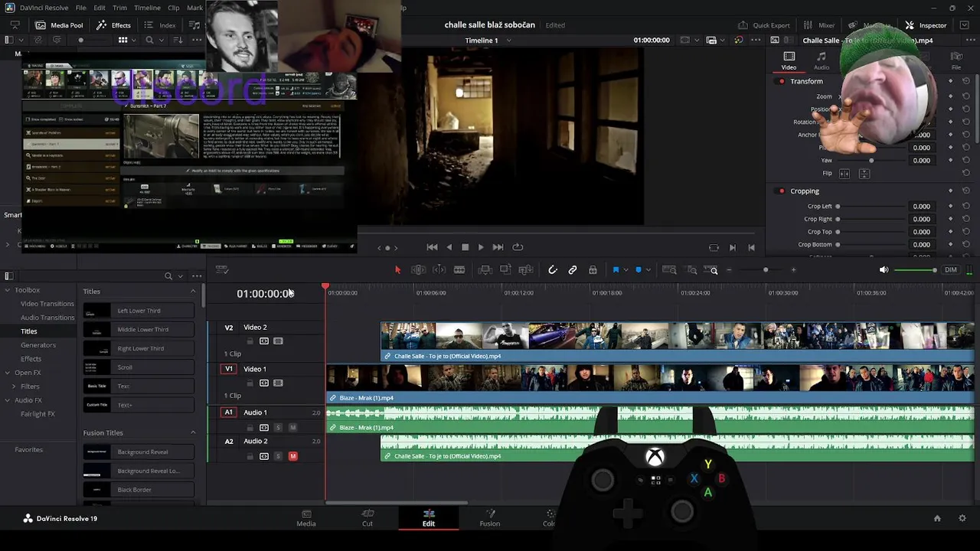
Task: Add a blue flag to clip
Action: (616, 270)
